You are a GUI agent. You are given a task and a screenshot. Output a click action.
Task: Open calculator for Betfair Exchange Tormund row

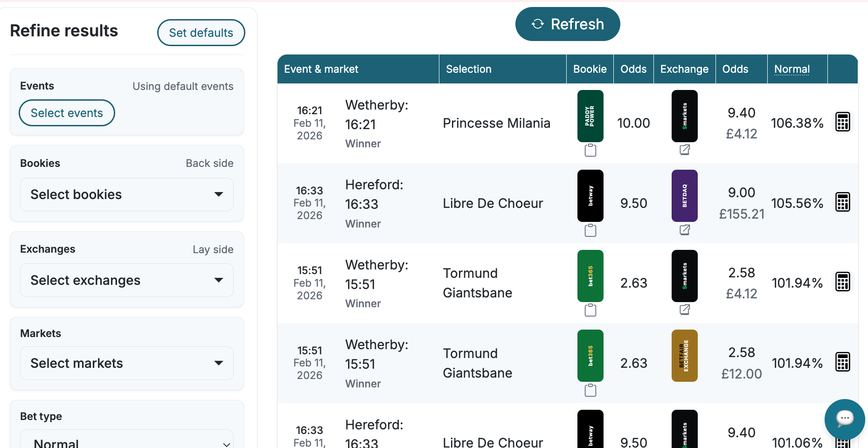[842, 362]
